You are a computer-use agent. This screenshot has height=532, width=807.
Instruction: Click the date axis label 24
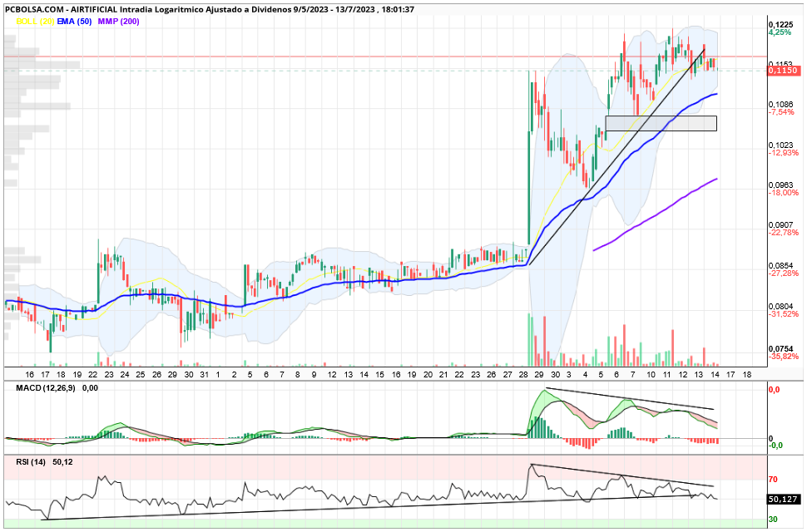coord(125,375)
